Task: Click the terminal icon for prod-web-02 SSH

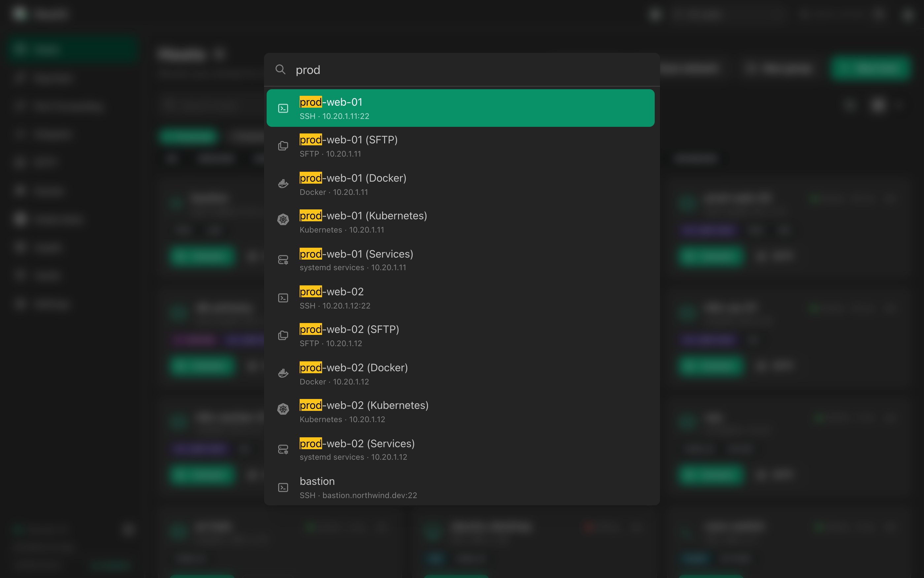Action: (283, 298)
